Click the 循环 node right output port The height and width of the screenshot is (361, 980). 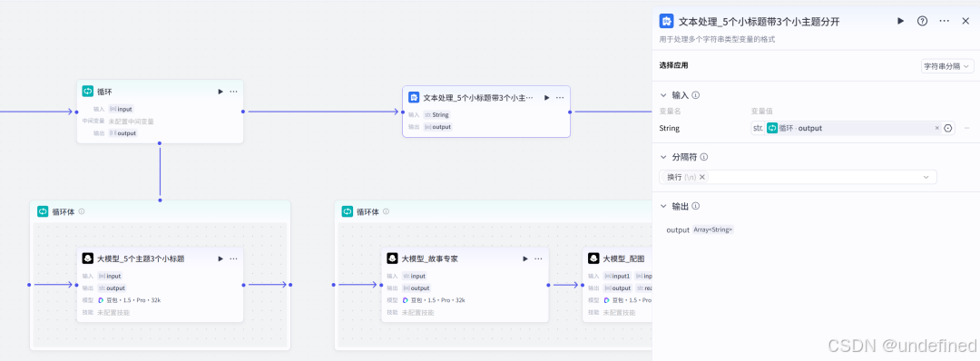(242, 112)
